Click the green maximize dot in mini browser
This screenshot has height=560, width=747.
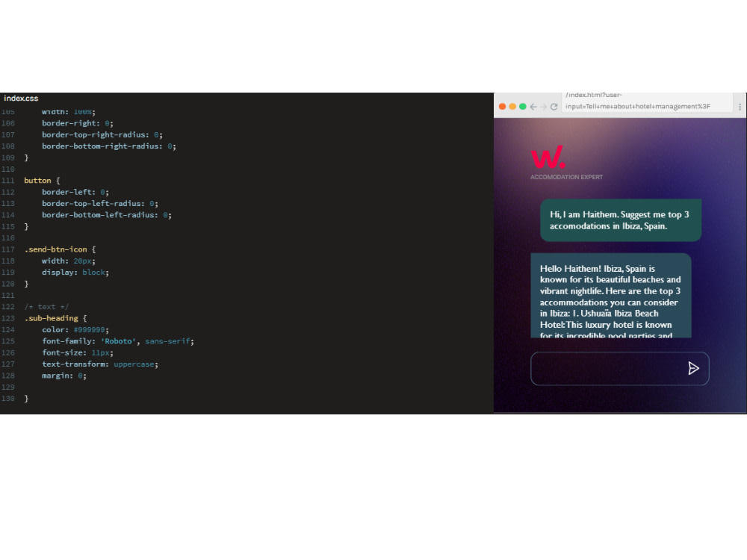(523, 106)
